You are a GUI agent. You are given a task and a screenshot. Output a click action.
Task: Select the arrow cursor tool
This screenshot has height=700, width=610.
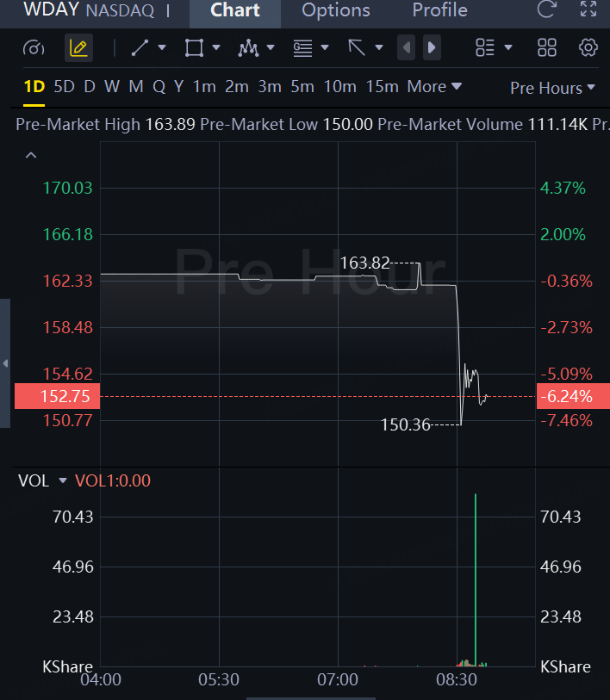pos(357,48)
